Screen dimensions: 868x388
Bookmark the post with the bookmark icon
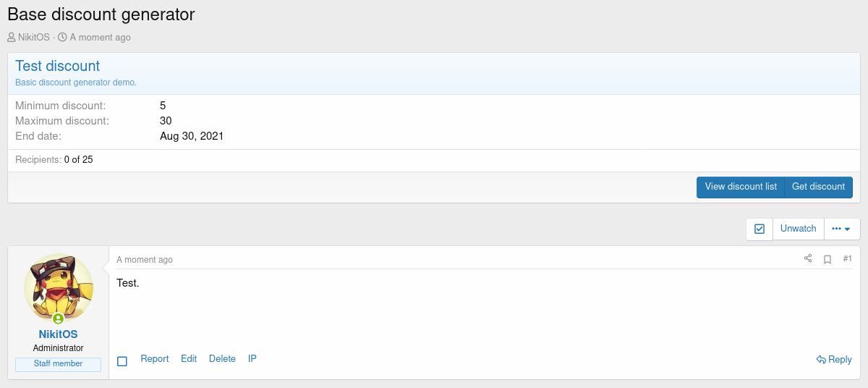tap(827, 259)
